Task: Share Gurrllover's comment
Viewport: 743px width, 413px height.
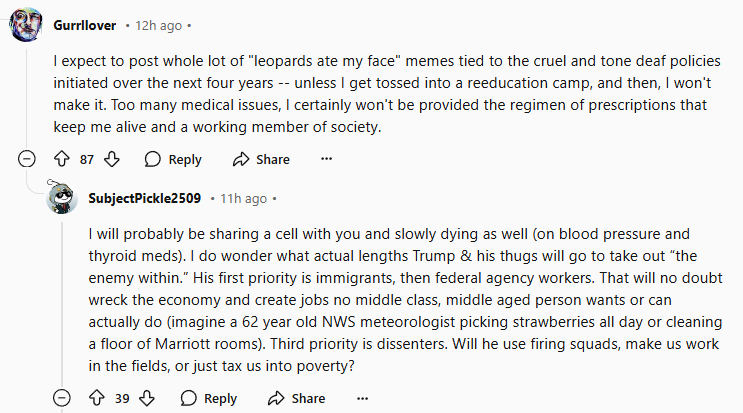Action: (261, 159)
